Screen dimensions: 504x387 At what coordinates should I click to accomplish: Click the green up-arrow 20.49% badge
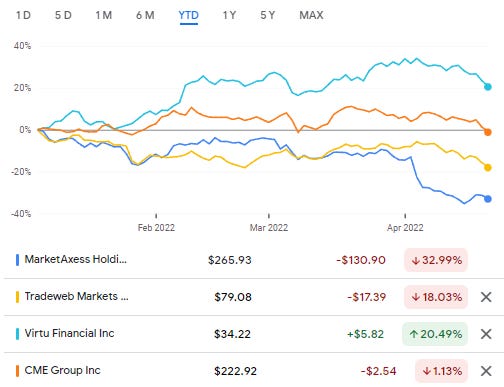tap(435, 334)
